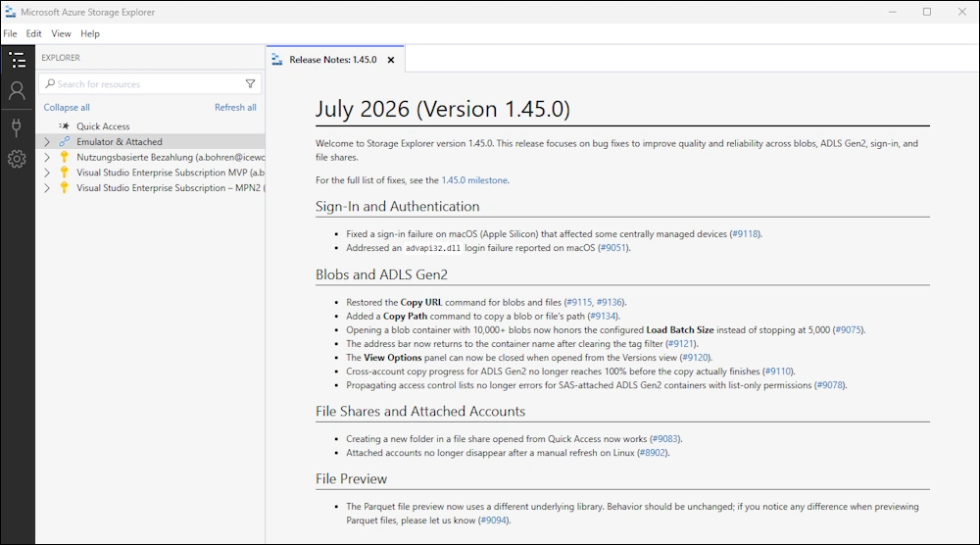Viewport: 980px width, 545px height.
Task: Close the Release Notes: 1.45.0 tab
Action: point(391,60)
